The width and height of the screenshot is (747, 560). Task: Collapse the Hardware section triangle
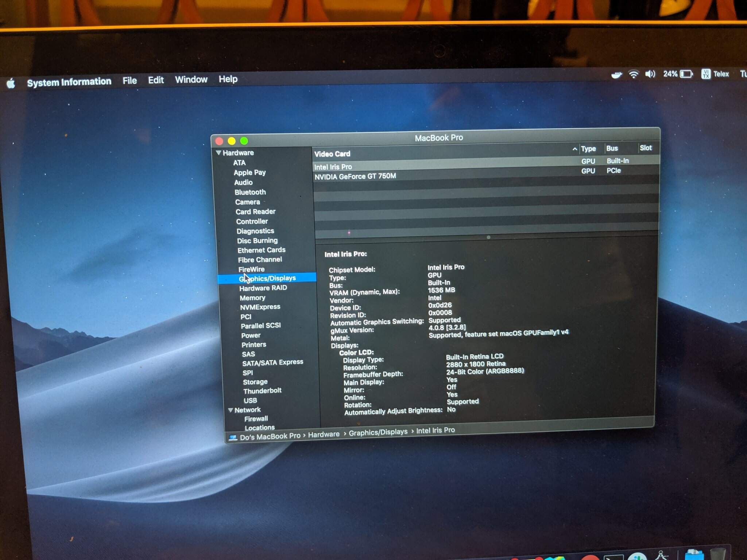click(218, 153)
